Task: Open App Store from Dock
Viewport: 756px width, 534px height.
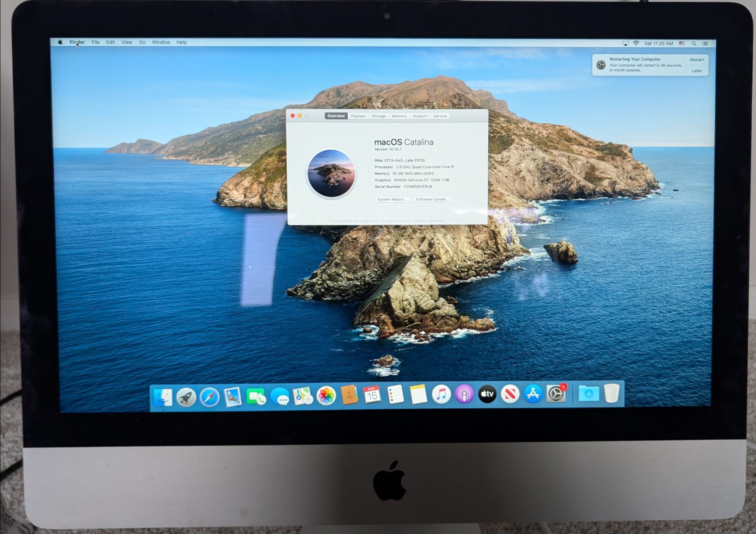Action: [533, 394]
